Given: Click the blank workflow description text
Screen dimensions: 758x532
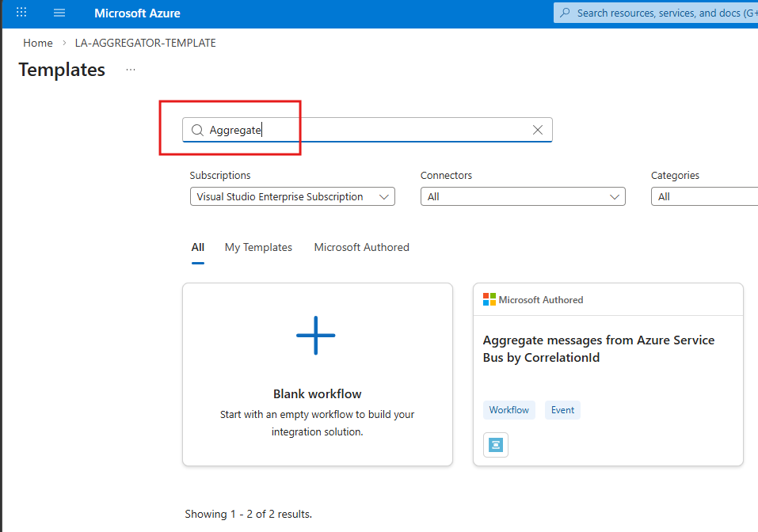Looking at the screenshot, I should pos(317,424).
